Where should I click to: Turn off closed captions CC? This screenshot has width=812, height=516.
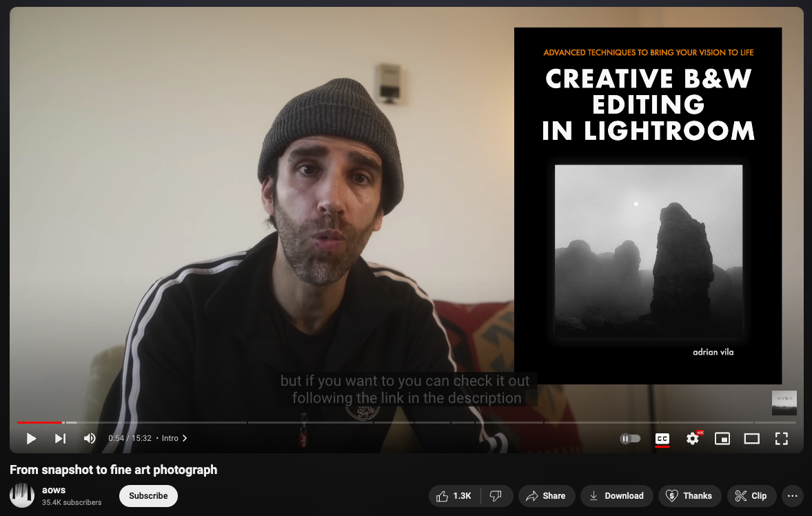pyautogui.click(x=662, y=438)
